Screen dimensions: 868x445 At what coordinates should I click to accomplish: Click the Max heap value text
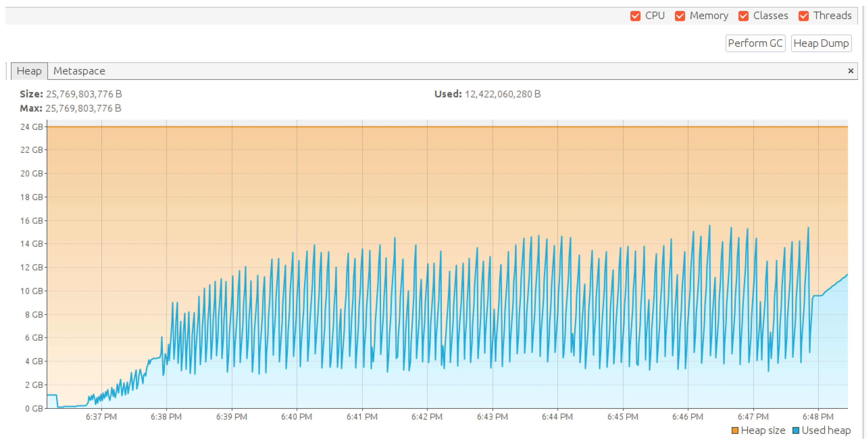click(x=83, y=109)
